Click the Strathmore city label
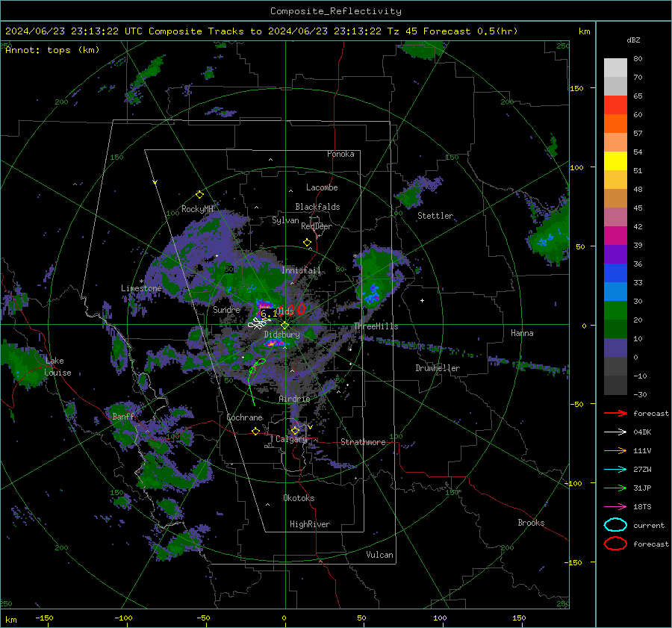This screenshot has height=628, width=672. click(363, 442)
